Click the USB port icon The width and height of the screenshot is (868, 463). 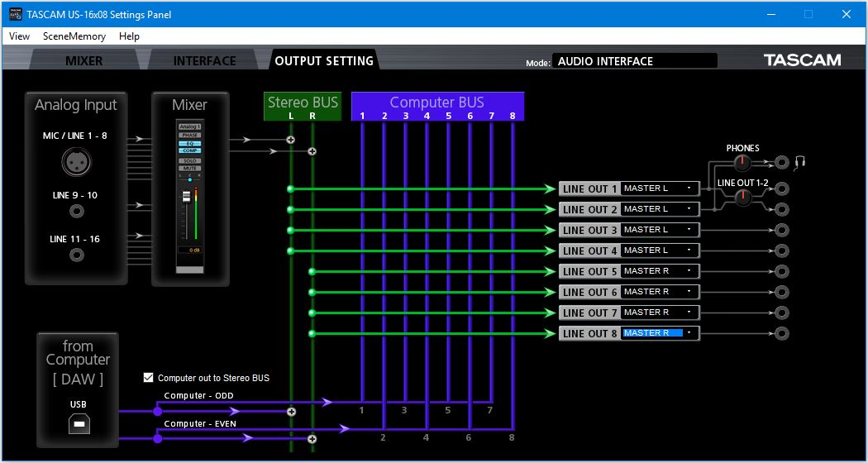[x=79, y=425]
